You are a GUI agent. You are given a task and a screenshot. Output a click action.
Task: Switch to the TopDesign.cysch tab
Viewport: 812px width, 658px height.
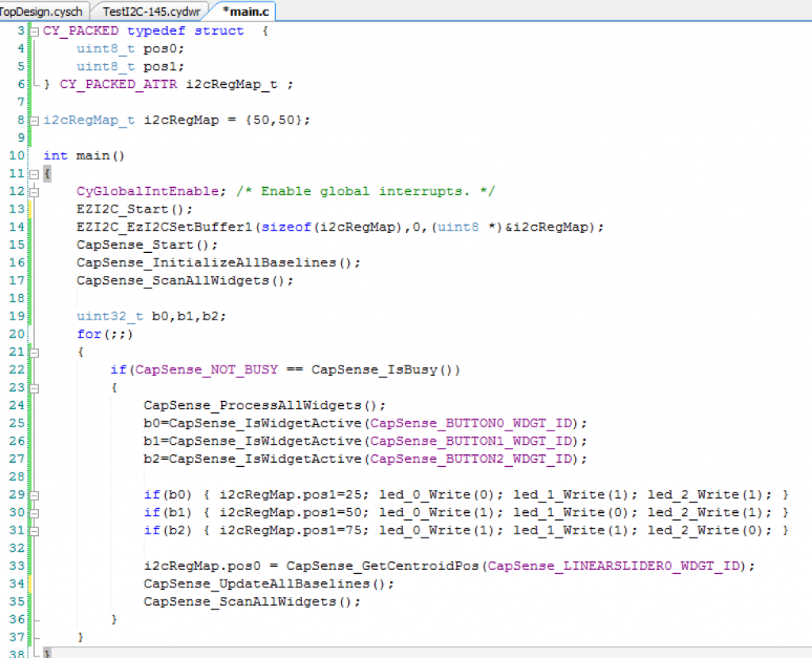40,10
